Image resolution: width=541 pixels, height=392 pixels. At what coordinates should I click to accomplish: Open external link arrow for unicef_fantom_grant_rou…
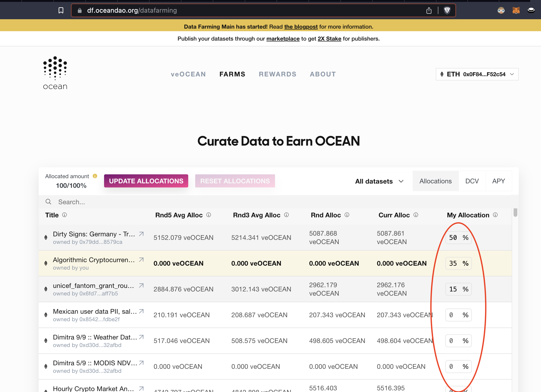(x=141, y=285)
